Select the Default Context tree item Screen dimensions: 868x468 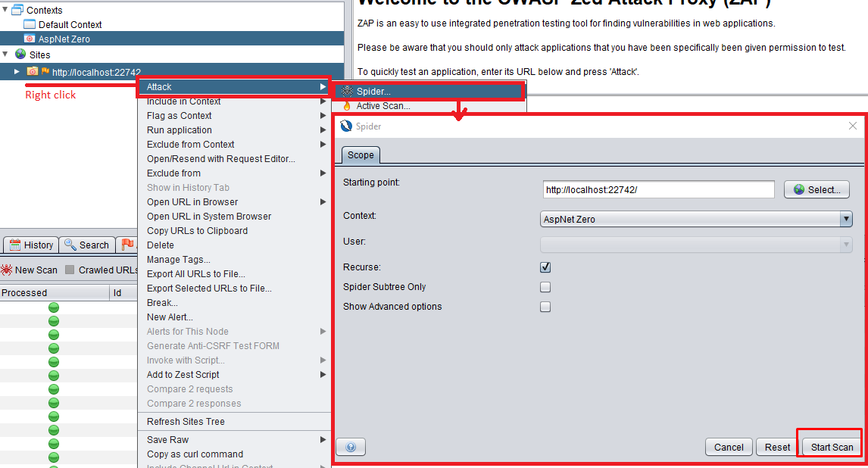point(63,24)
